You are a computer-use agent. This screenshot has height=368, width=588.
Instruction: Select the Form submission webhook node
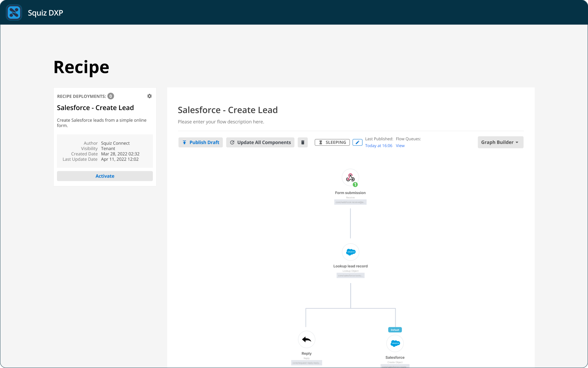350,178
